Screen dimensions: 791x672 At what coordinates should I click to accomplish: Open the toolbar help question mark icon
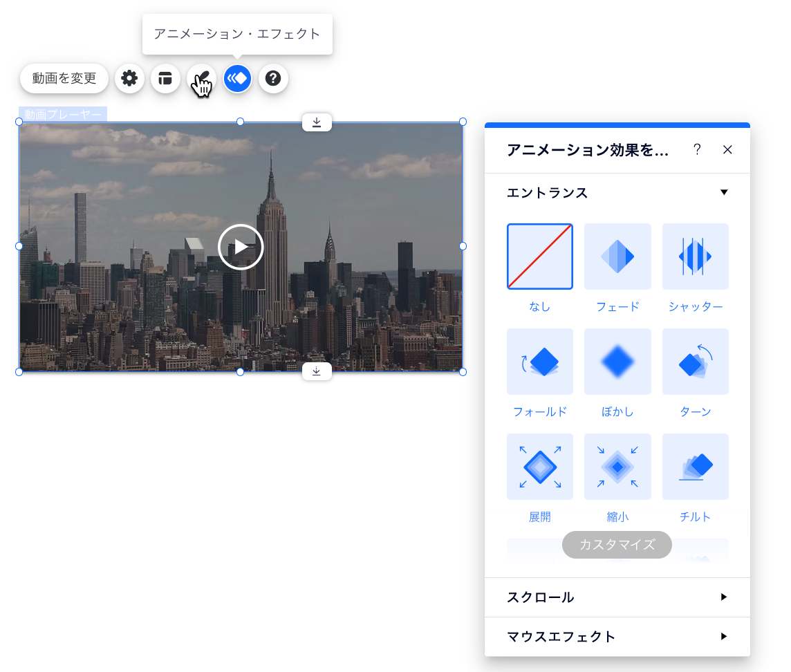click(273, 78)
